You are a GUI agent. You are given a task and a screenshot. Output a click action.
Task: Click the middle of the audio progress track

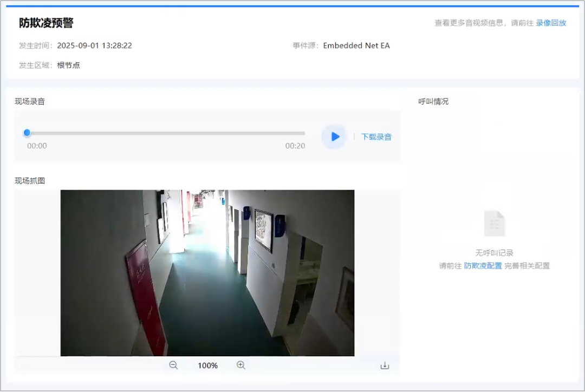pyautogui.click(x=166, y=133)
